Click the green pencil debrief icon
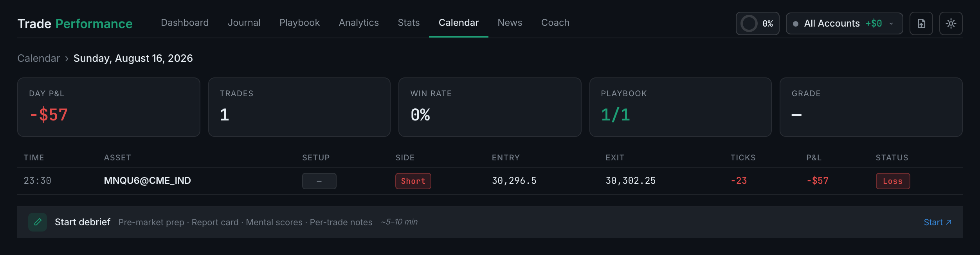The image size is (980, 255). point(38,222)
